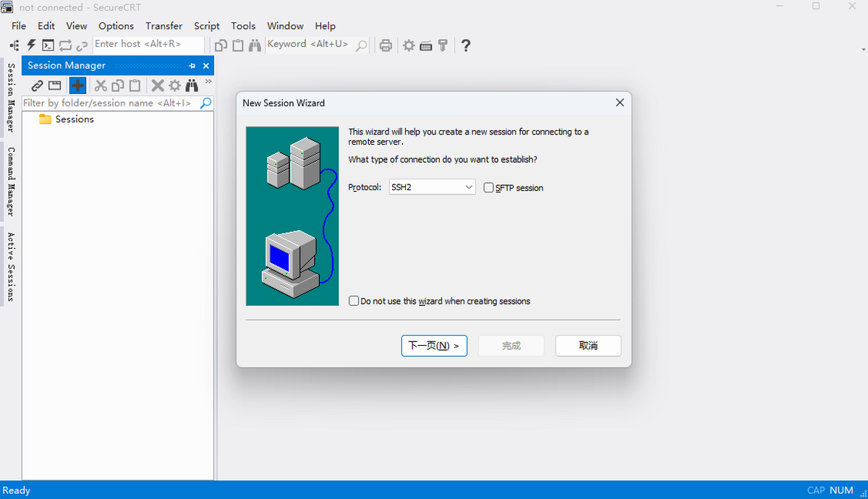
Task: Switch to the Command Manager side tab
Action: (10, 182)
